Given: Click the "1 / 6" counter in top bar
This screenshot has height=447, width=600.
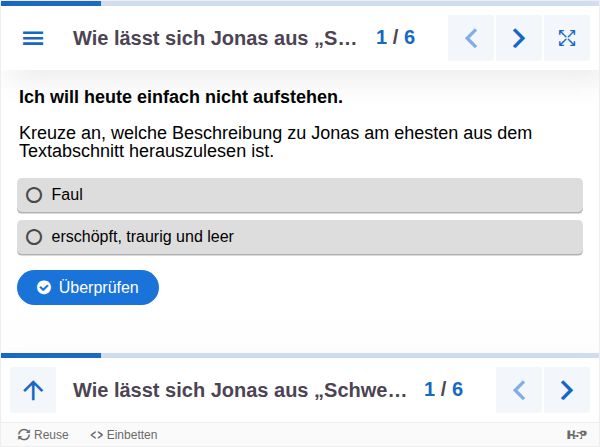Looking at the screenshot, I should coord(395,38).
